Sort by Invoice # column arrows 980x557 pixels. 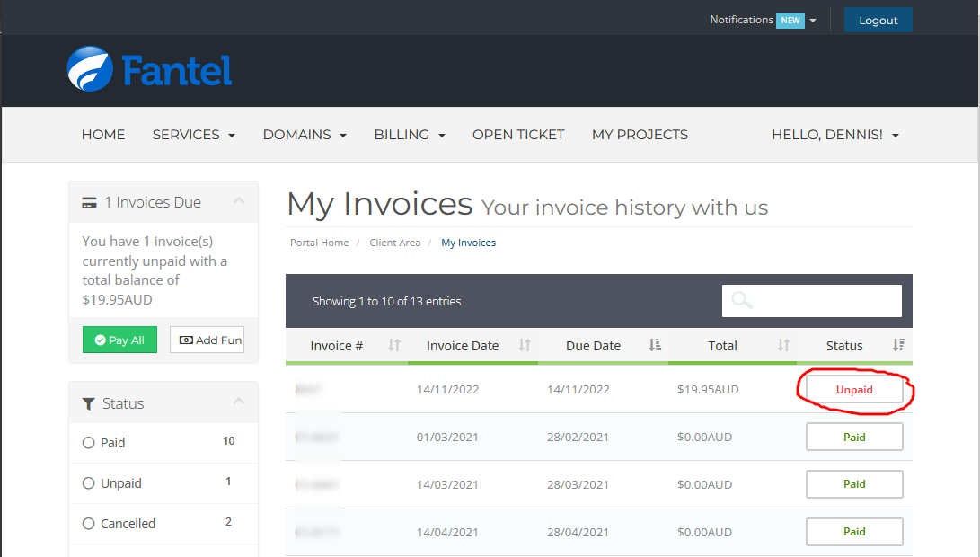(x=393, y=345)
